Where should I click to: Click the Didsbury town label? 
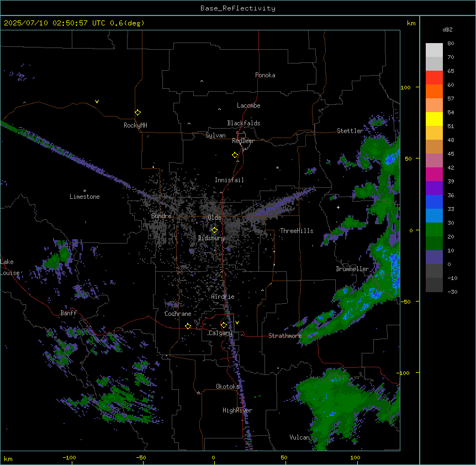(211, 238)
